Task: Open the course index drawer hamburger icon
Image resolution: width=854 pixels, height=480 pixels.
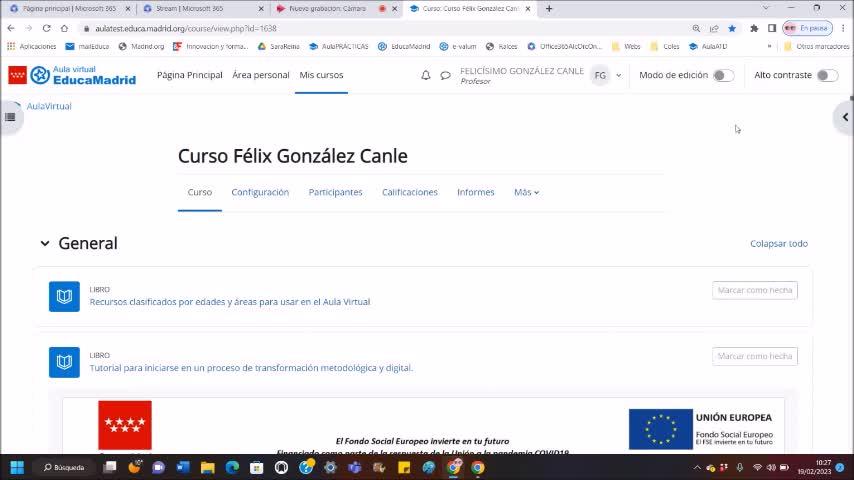Action: (10, 117)
